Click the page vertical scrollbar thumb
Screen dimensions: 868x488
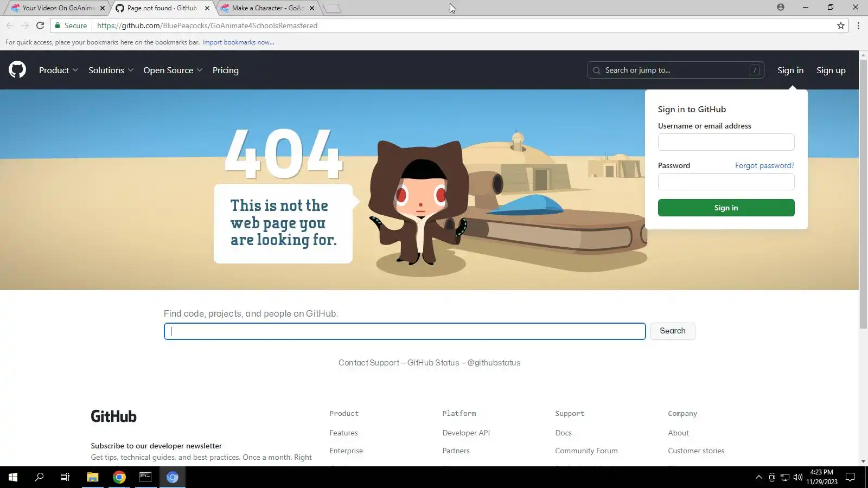click(863, 194)
